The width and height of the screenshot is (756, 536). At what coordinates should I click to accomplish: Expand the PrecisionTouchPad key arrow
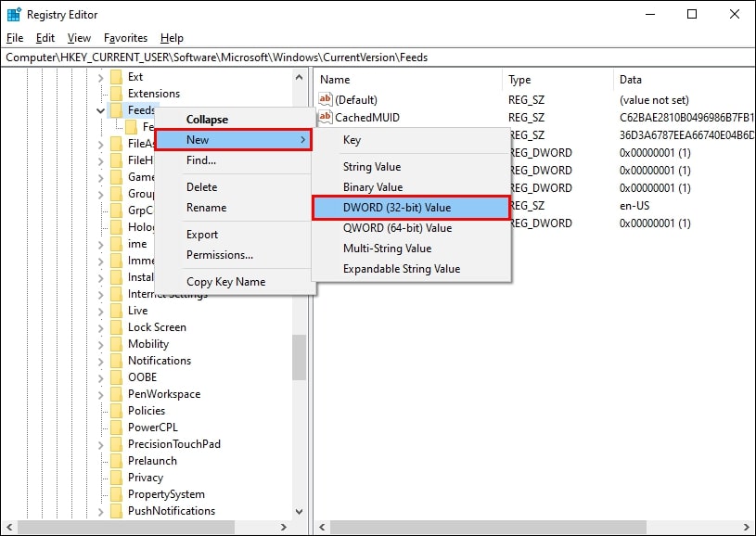click(x=100, y=444)
